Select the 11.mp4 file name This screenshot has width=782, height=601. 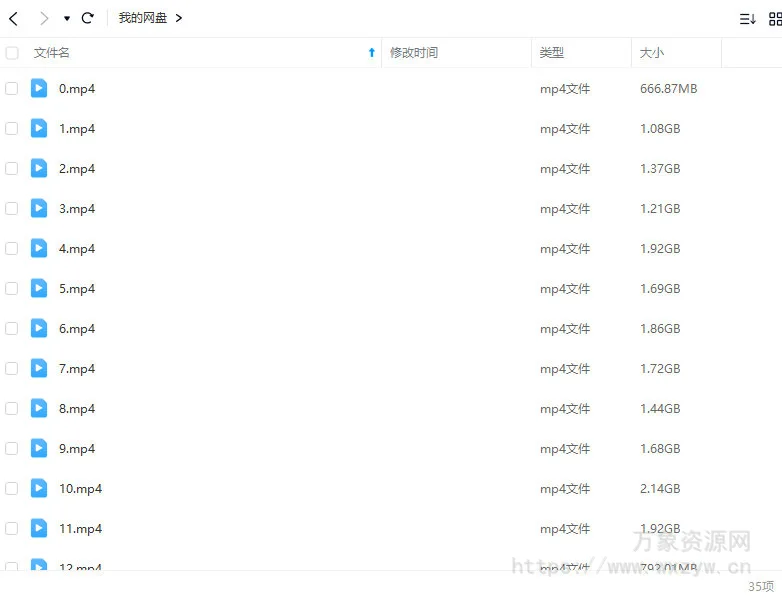point(80,528)
